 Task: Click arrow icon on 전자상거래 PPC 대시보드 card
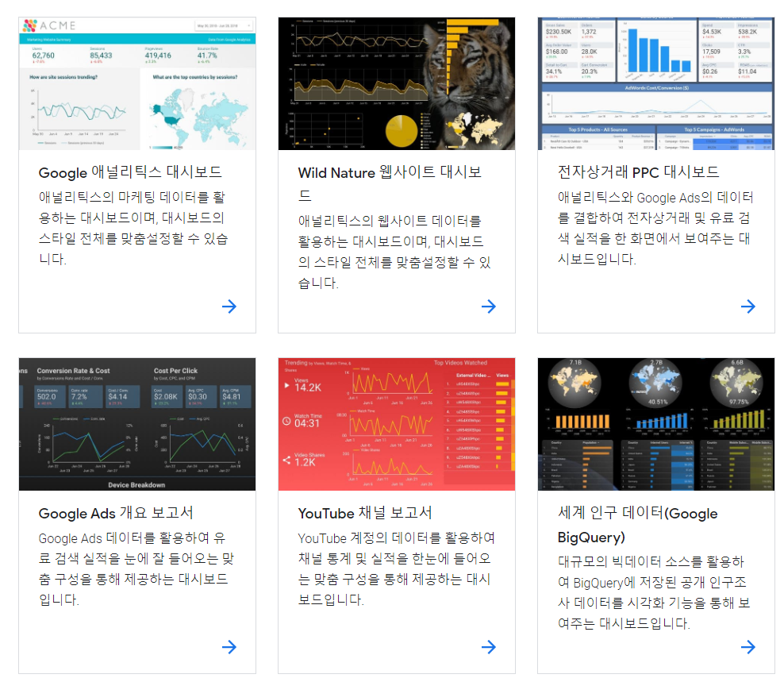(x=748, y=306)
